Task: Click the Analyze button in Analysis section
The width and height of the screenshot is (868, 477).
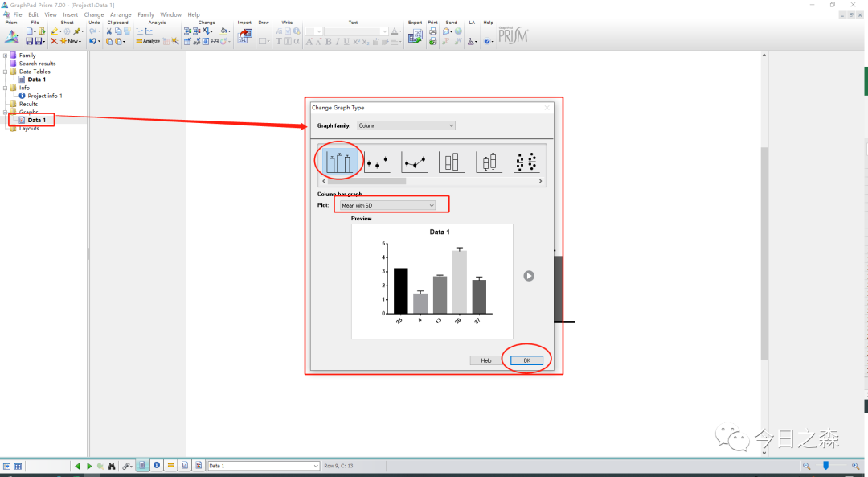Action: coord(148,41)
